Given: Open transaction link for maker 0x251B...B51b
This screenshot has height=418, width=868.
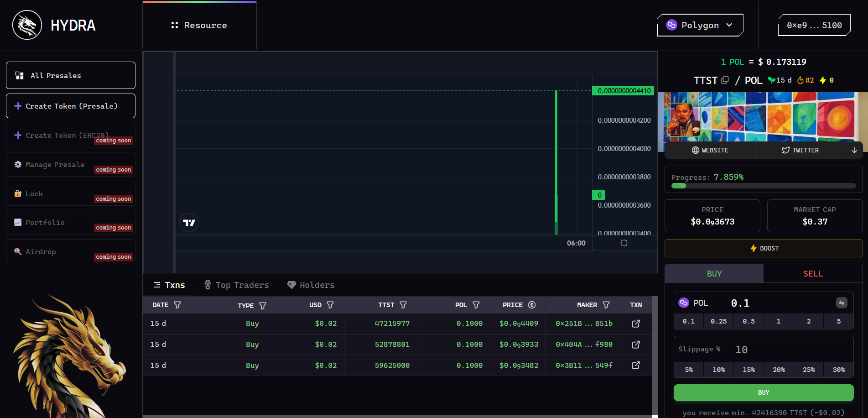Looking at the screenshot, I should tap(636, 324).
